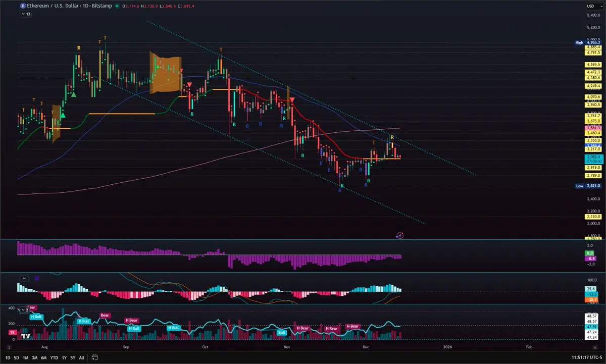Expand the MACD pane legend chevron
Screen dimensions: 606x364
click(24, 278)
